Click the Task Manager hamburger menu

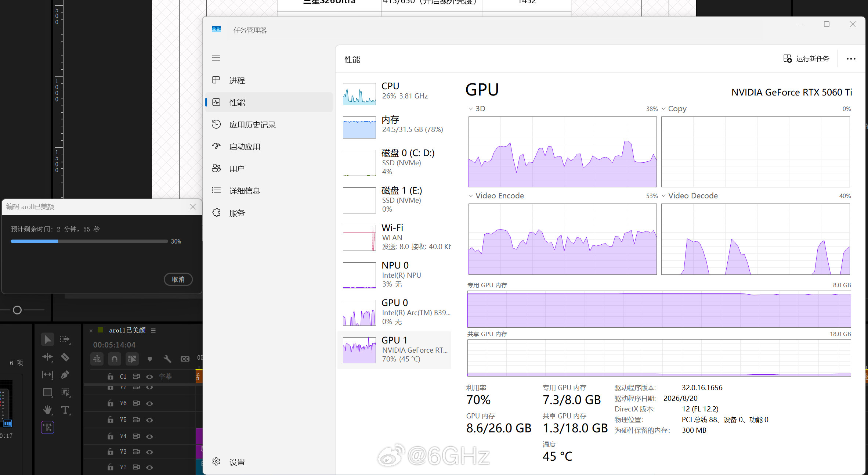[x=216, y=58]
